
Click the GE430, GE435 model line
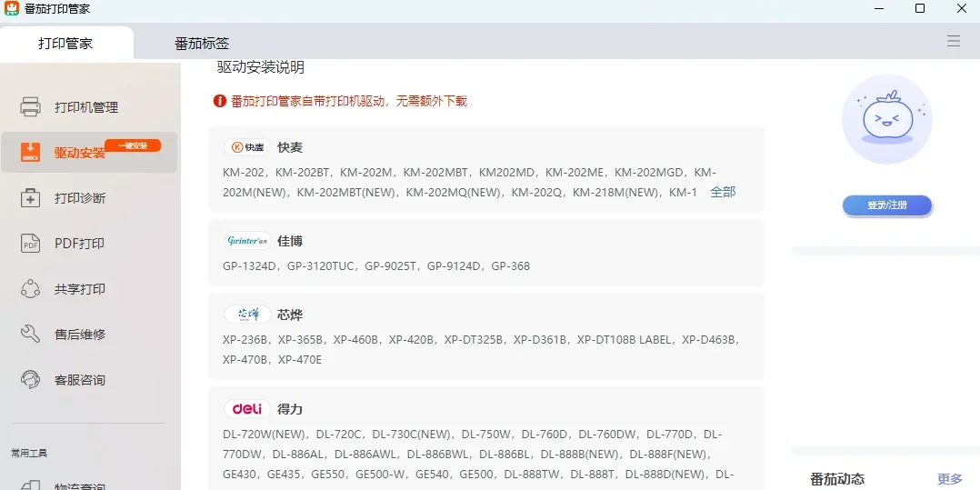(x=478, y=474)
